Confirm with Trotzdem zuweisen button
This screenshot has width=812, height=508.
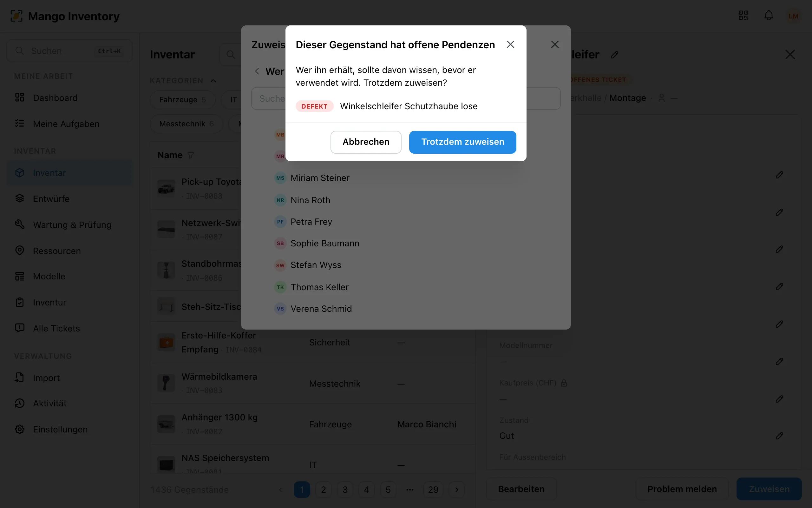(462, 142)
